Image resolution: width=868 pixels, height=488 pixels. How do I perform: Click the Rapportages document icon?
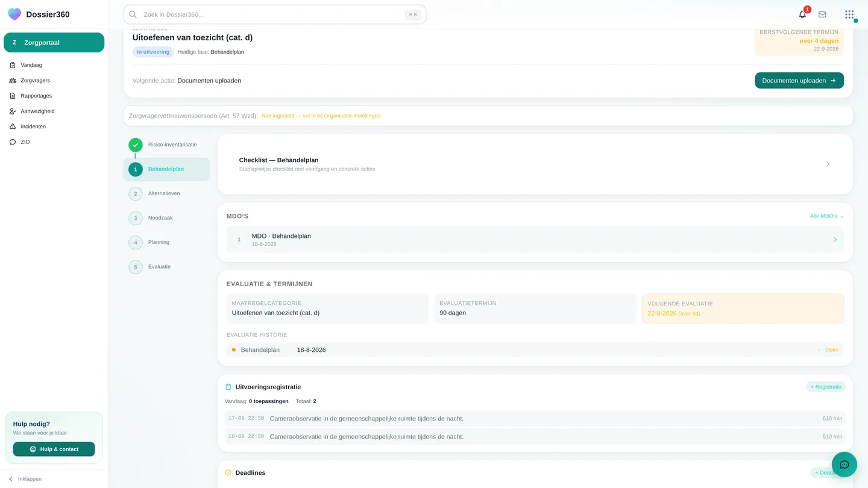coord(13,96)
